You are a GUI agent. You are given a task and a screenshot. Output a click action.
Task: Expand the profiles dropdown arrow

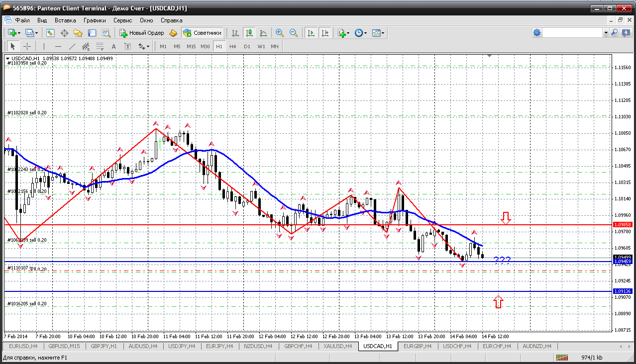click(x=37, y=33)
